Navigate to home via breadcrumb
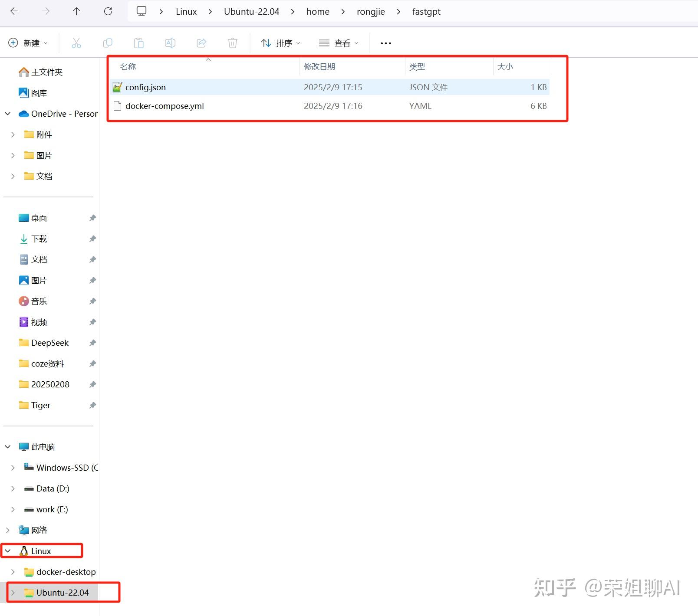 click(318, 11)
